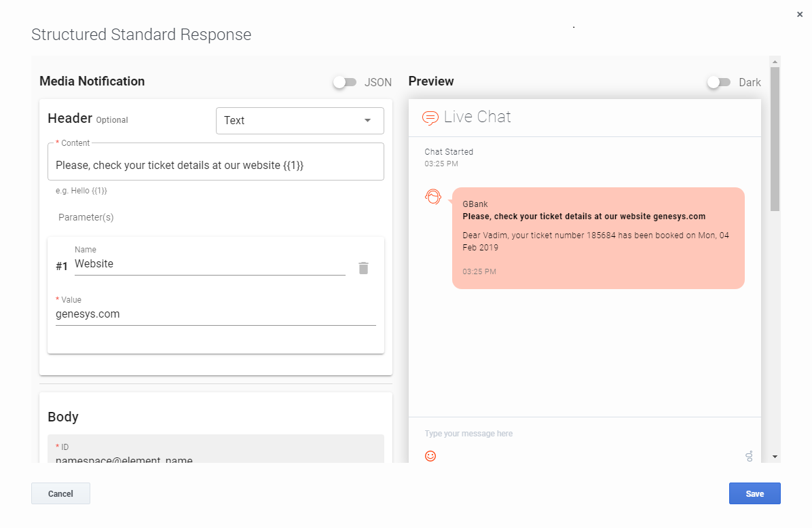Save the structured standard response
The width and height of the screenshot is (812, 528).
754,493
